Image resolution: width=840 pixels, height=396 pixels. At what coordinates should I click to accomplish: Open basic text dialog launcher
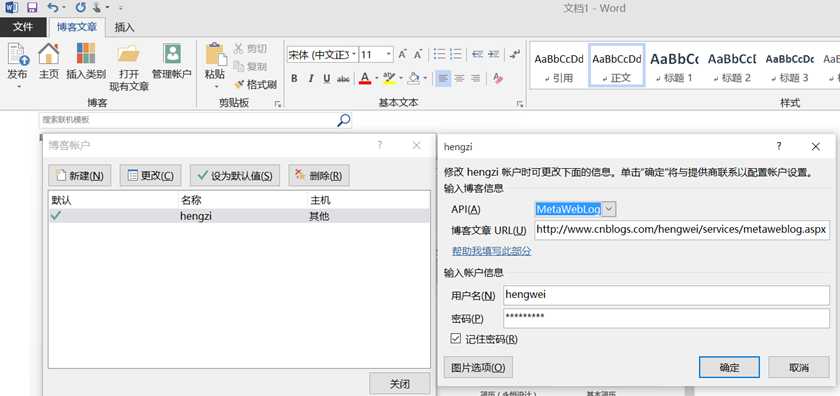click(x=520, y=104)
